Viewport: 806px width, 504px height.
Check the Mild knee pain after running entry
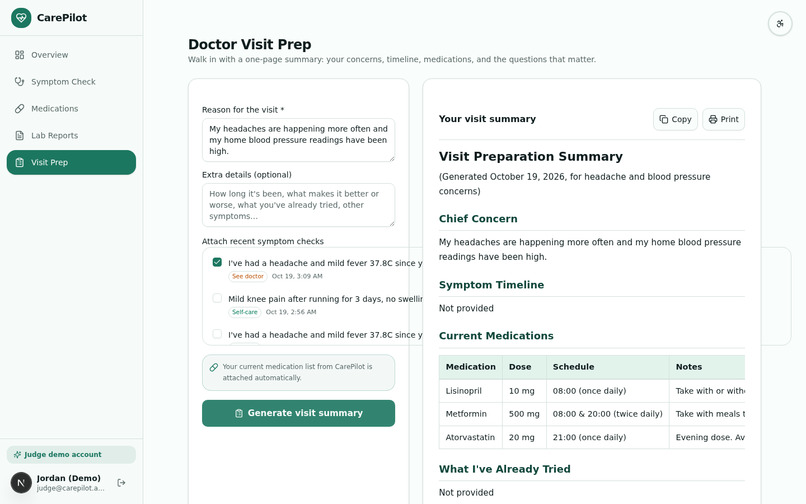click(217, 298)
